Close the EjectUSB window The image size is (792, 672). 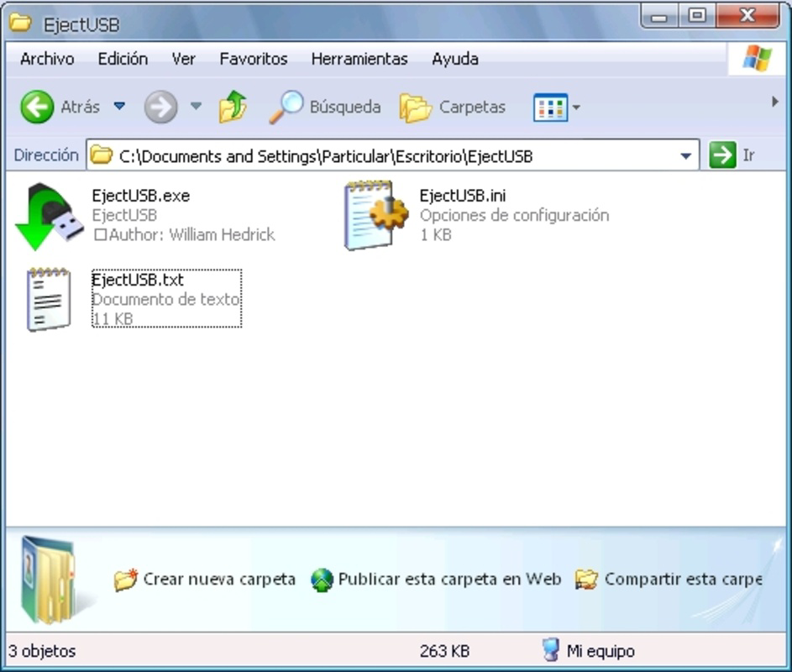[x=747, y=16]
